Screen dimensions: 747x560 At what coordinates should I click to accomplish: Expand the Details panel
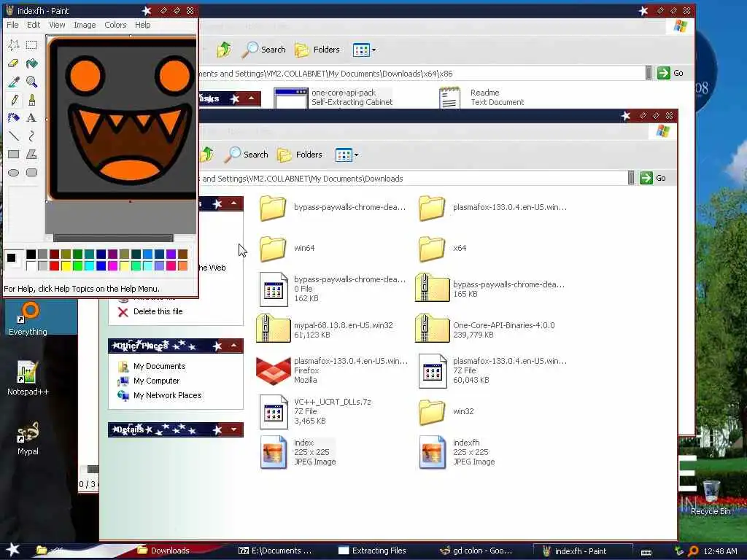234,429
